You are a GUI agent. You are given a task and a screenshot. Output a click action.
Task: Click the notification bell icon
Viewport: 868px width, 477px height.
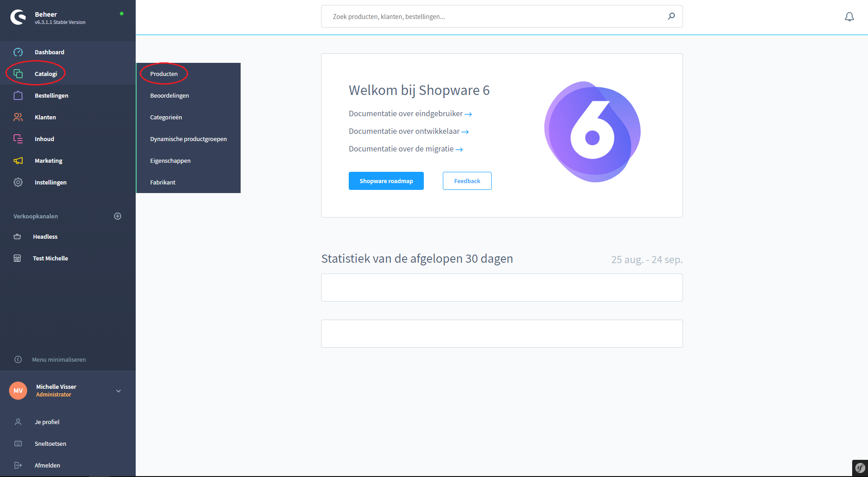click(x=849, y=16)
